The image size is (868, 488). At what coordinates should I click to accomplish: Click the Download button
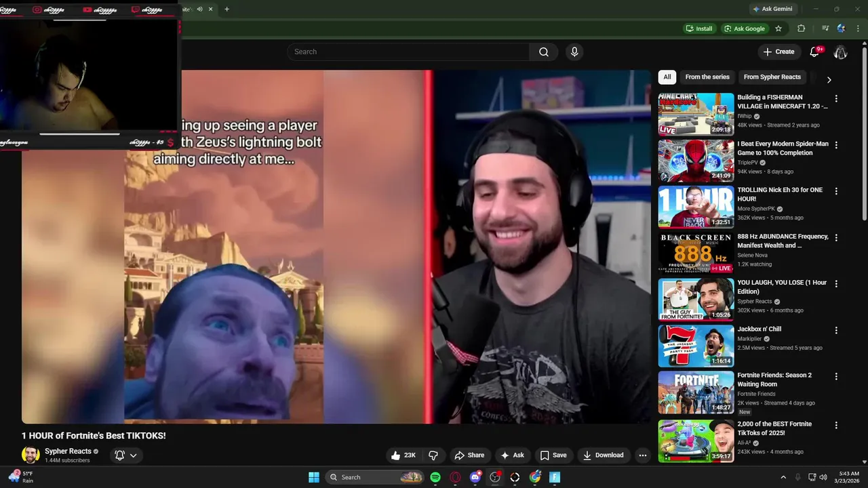(x=604, y=455)
